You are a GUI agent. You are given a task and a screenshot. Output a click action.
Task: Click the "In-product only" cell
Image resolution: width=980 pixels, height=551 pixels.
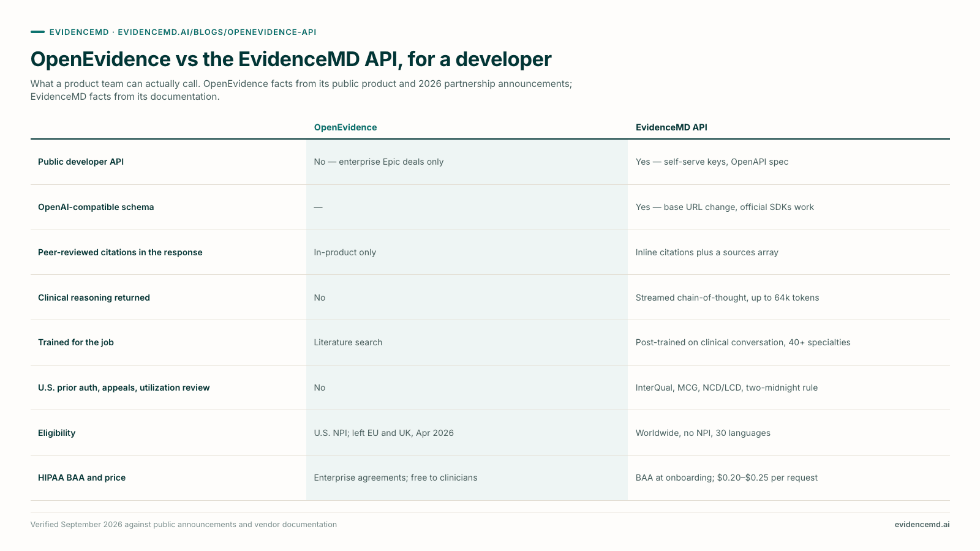pos(345,252)
